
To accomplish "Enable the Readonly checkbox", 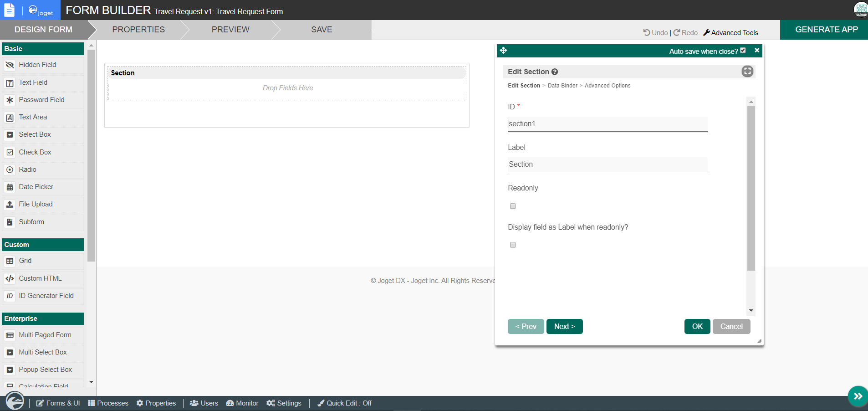I will coord(513,206).
